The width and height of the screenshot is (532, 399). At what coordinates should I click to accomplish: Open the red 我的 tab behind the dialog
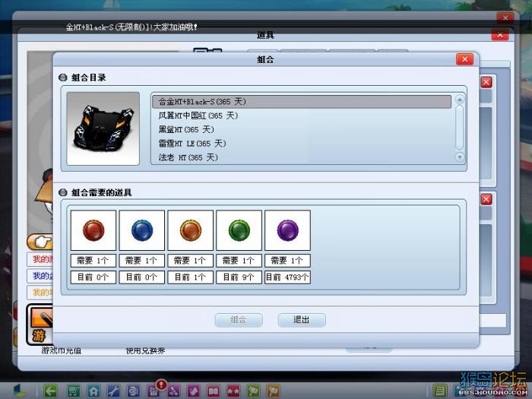[40, 259]
